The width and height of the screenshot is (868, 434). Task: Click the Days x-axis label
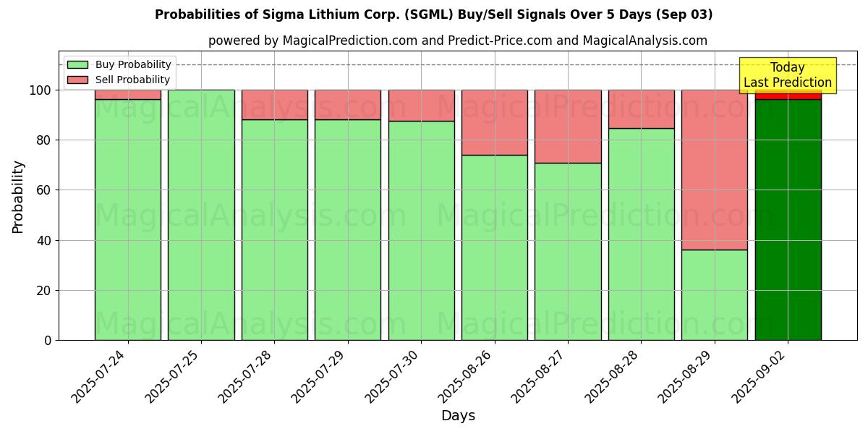click(458, 416)
